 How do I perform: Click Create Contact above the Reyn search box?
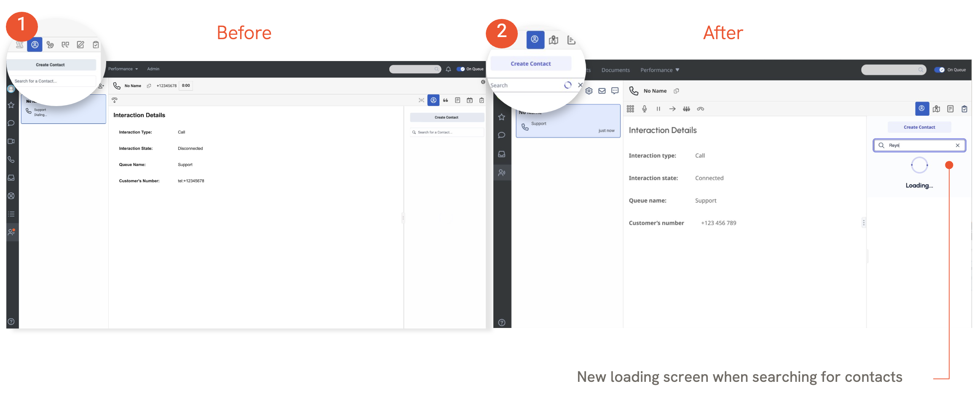point(919,127)
